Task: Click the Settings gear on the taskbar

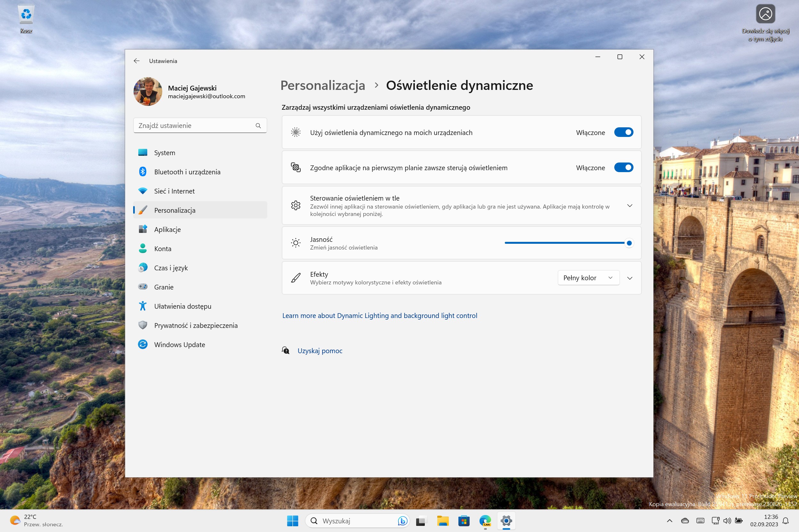Action: point(506,521)
